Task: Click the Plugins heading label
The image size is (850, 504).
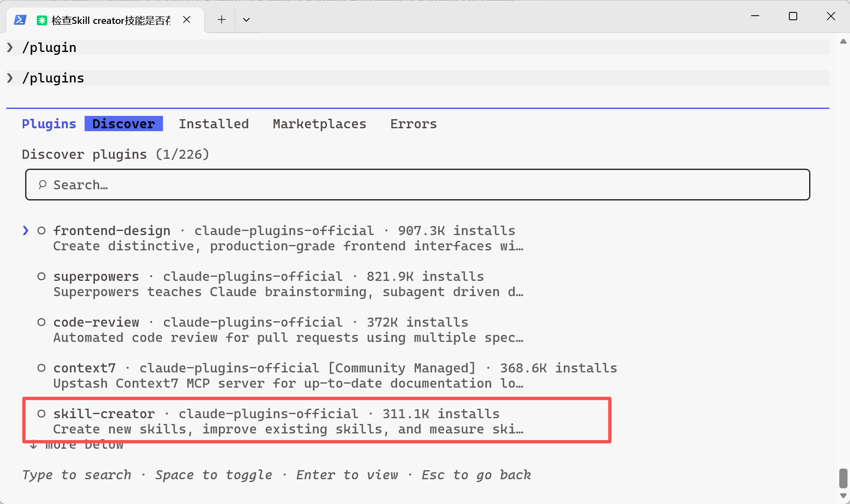Action: click(49, 124)
